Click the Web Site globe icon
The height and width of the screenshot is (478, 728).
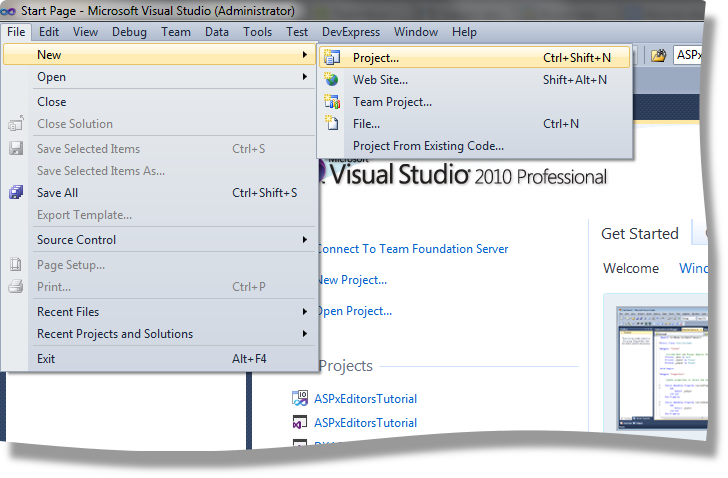[x=331, y=79]
